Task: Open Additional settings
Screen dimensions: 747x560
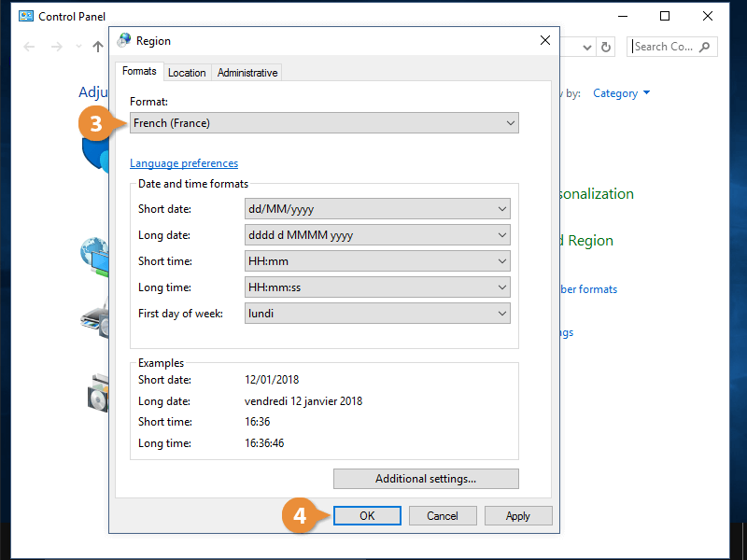Action: point(426,479)
